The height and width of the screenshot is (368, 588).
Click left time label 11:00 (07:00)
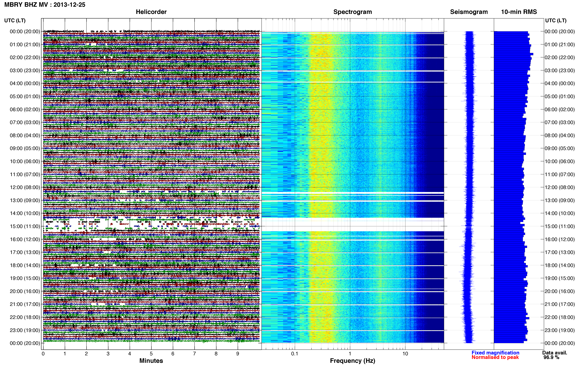coord(25,174)
